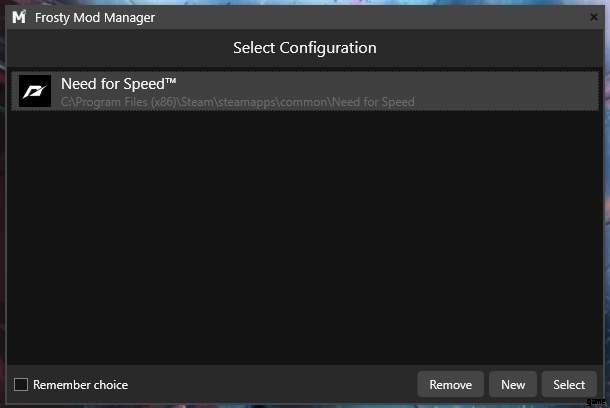Click the blank header space right of 'Select Configuration'
This screenshot has height=408, width=610.
pyautogui.click(x=490, y=48)
